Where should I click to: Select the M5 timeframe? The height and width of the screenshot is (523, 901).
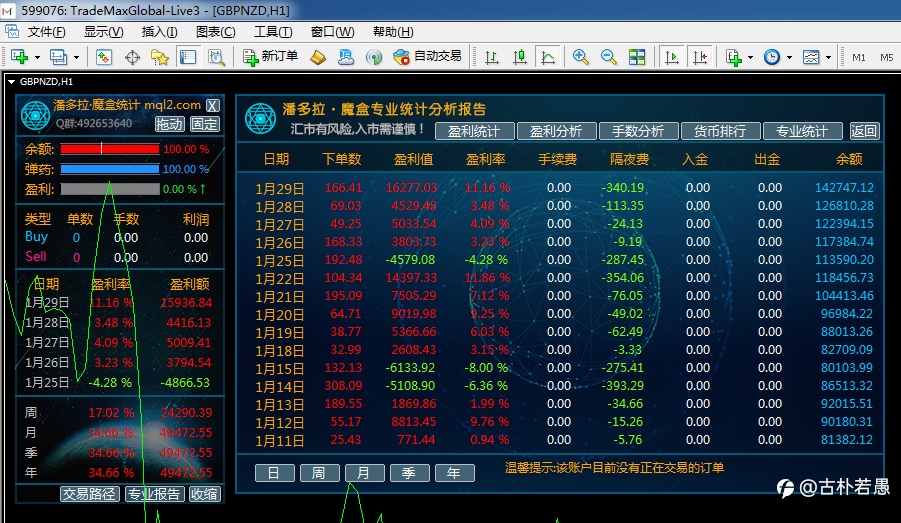(x=887, y=57)
